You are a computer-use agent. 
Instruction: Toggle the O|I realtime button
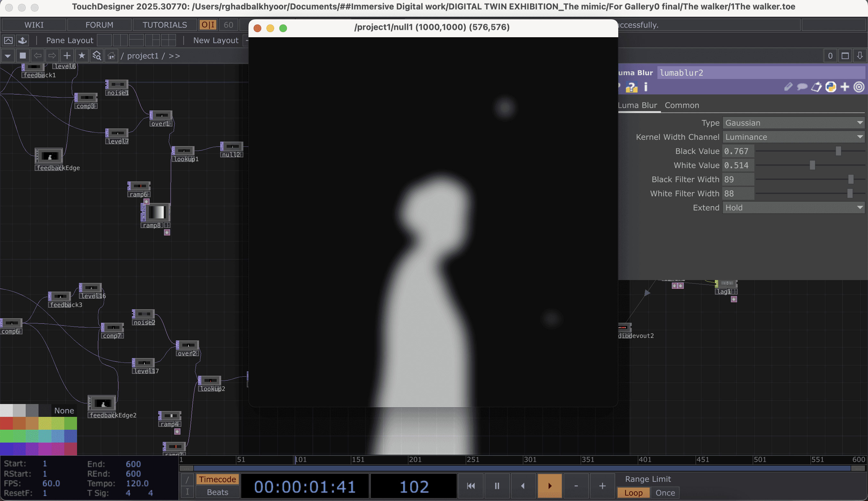pyautogui.click(x=208, y=25)
